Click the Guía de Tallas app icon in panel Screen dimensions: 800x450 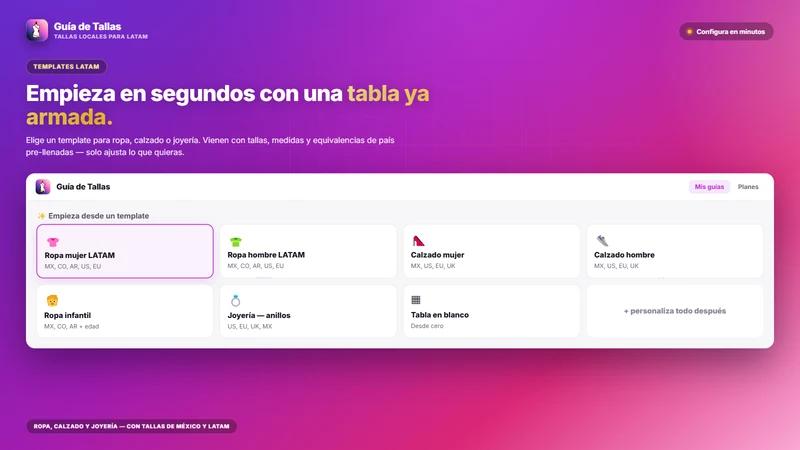(43, 187)
